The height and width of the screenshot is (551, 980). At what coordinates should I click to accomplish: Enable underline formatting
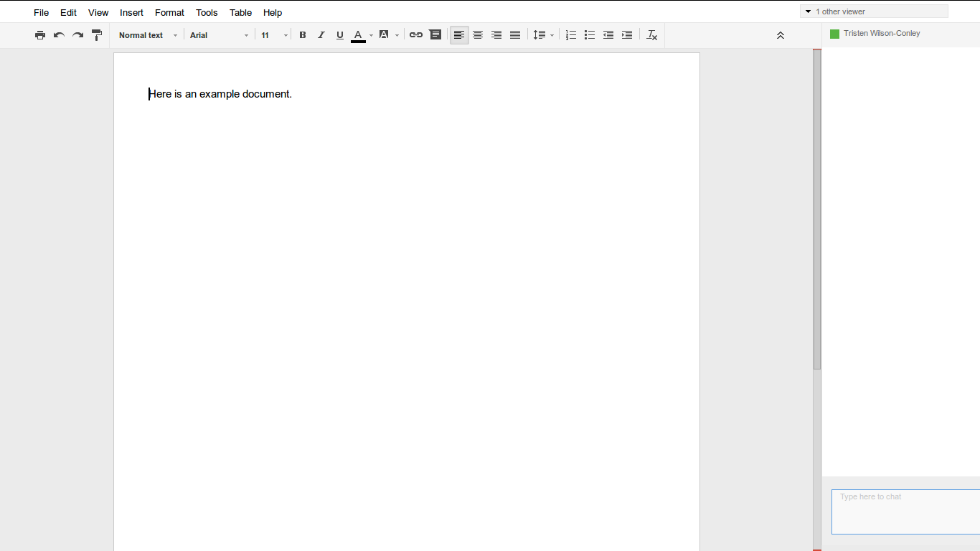click(x=339, y=34)
